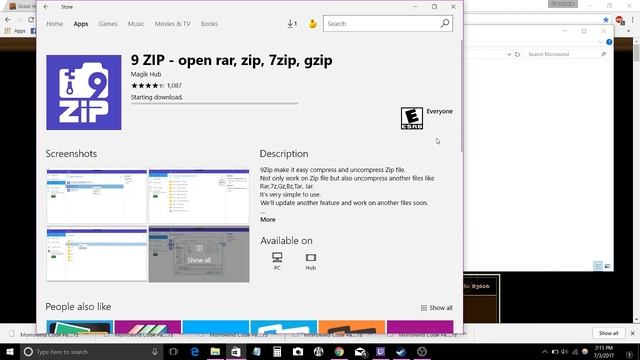Switch to the Music tab
This screenshot has height=360, width=640.
[136, 24]
